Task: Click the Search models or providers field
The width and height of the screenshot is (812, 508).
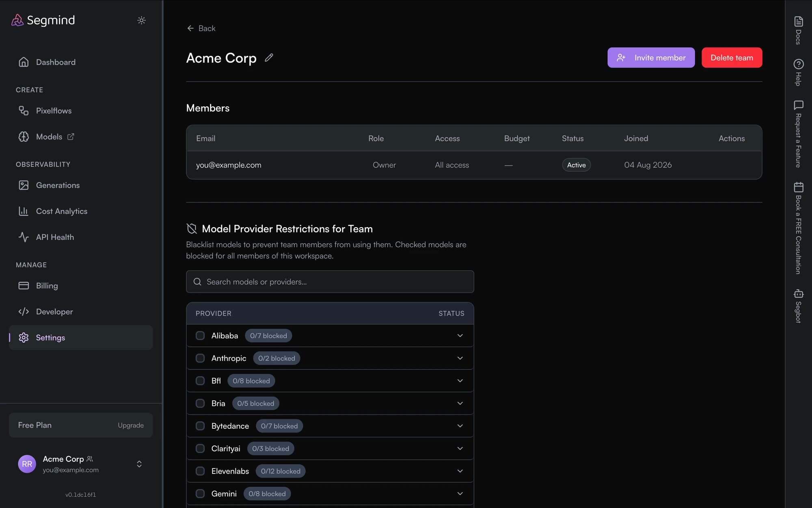Action: [x=330, y=282]
